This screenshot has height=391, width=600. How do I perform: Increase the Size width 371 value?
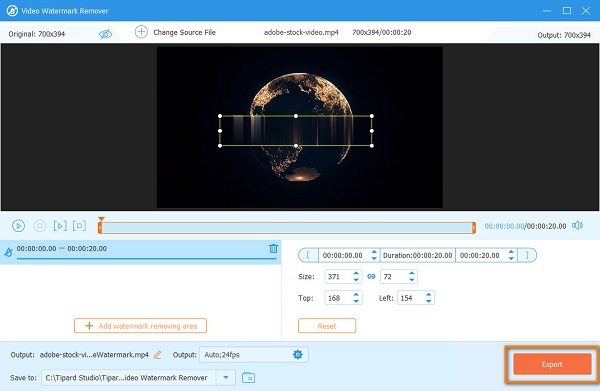356,273
